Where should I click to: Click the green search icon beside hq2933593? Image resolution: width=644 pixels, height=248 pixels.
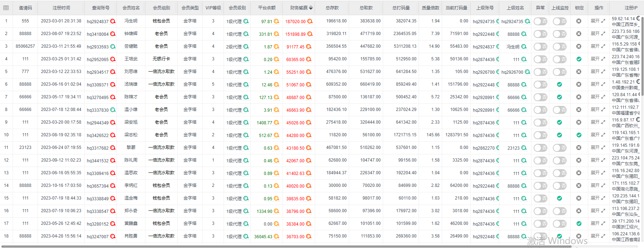(113, 47)
